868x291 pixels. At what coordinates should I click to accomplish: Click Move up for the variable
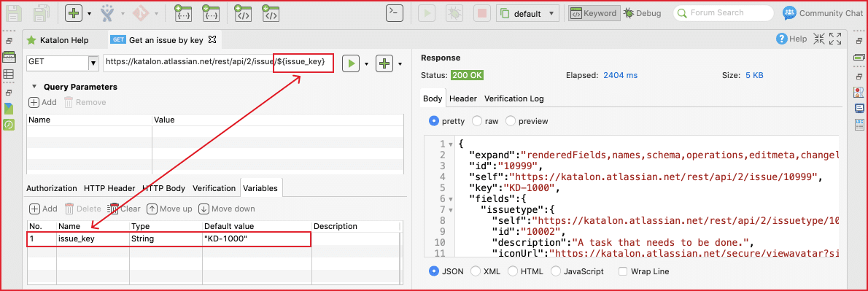[169, 209]
